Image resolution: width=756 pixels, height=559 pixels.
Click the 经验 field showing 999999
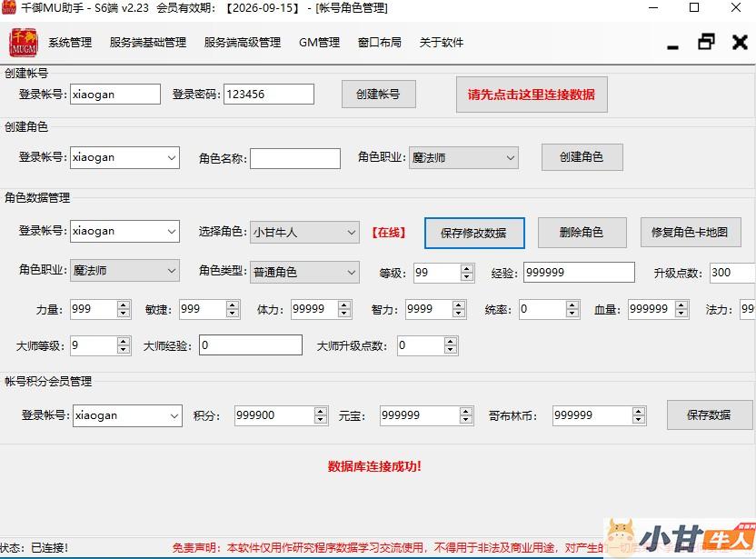click(x=579, y=273)
